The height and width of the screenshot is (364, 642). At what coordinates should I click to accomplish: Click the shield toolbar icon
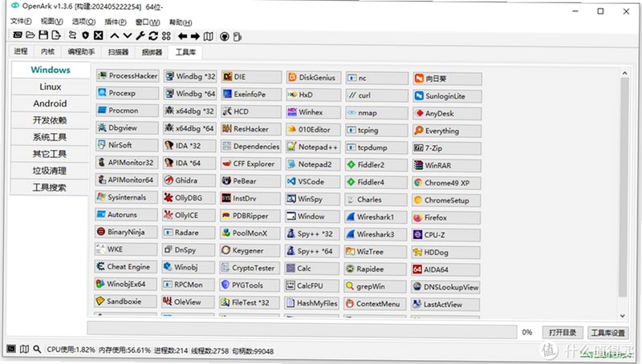coord(85,35)
